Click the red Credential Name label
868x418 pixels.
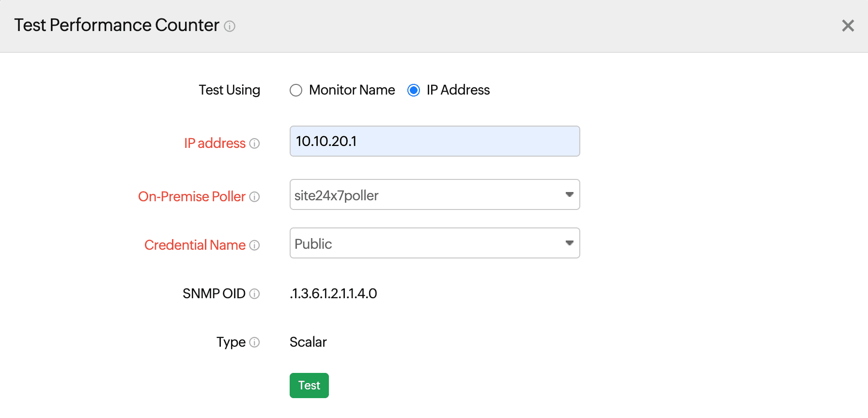click(195, 245)
